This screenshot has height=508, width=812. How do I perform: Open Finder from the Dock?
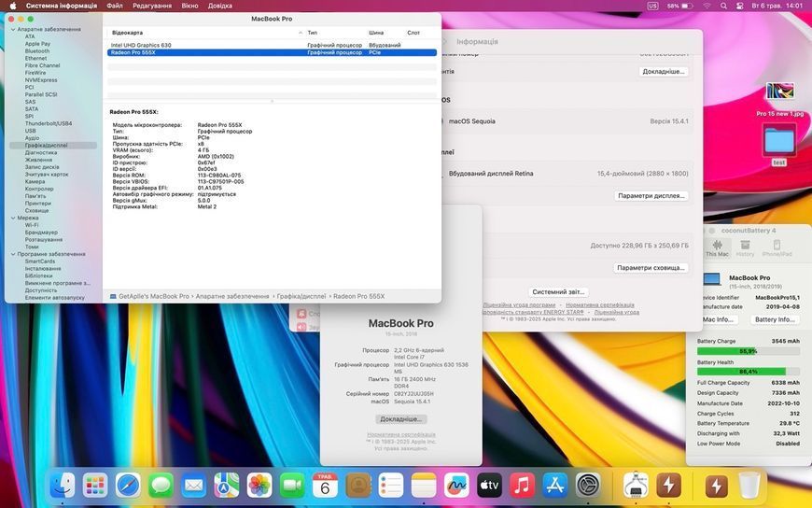(x=63, y=486)
